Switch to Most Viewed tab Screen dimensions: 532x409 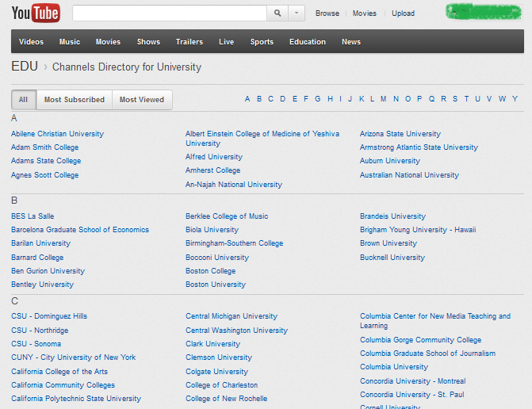click(x=142, y=100)
